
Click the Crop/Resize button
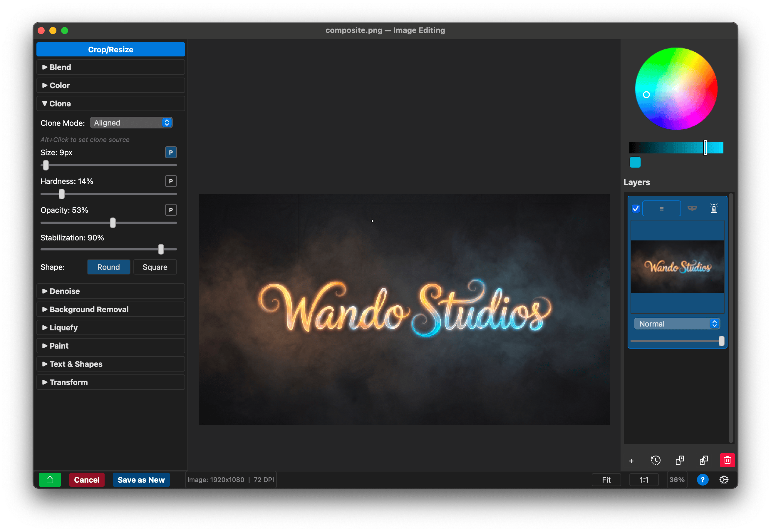tap(110, 49)
